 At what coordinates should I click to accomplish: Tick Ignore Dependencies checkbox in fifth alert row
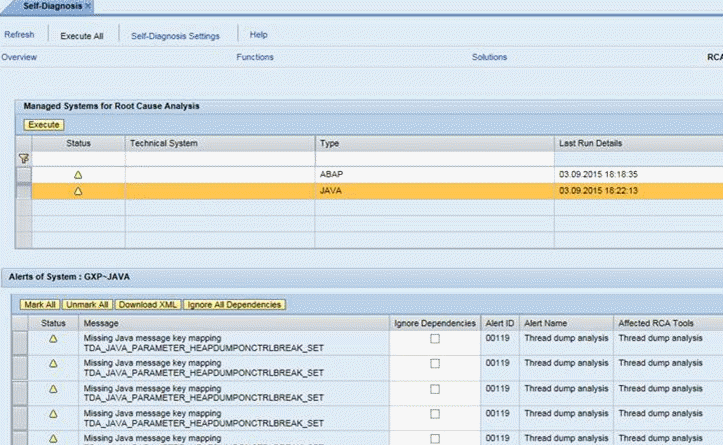point(434,439)
